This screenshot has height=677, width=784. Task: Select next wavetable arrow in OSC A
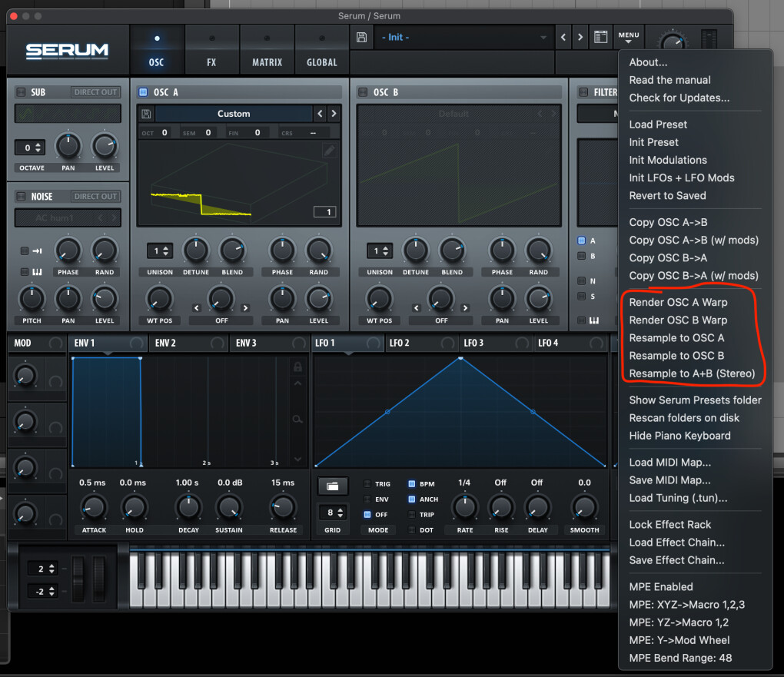pos(334,114)
